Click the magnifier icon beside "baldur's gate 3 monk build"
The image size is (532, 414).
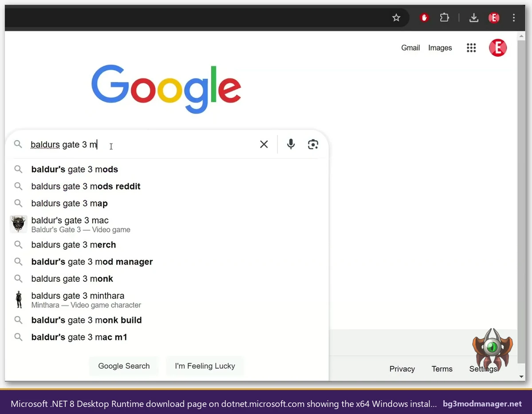18,320
